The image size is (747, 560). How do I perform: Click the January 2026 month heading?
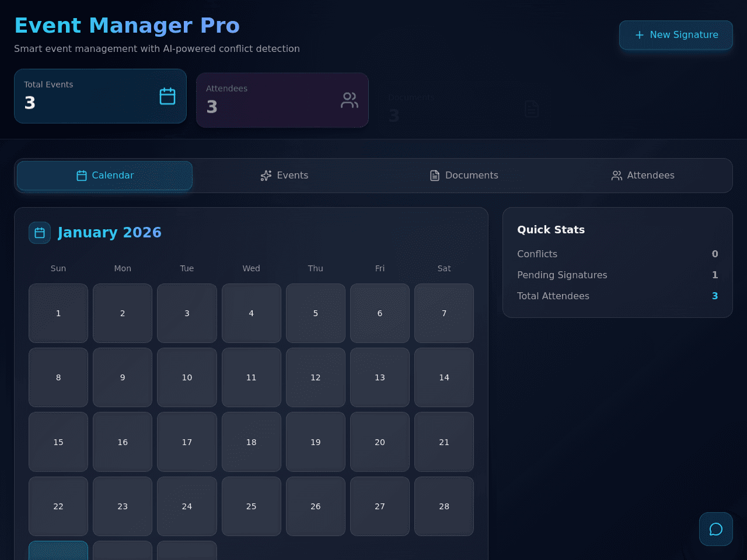click(x=110, y=233)
